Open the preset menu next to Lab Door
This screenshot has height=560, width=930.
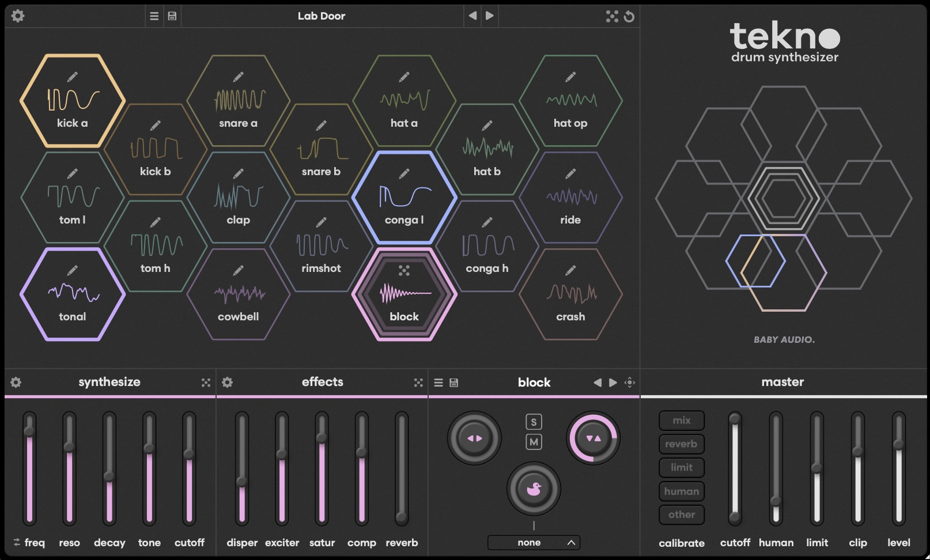coord(153,16)
